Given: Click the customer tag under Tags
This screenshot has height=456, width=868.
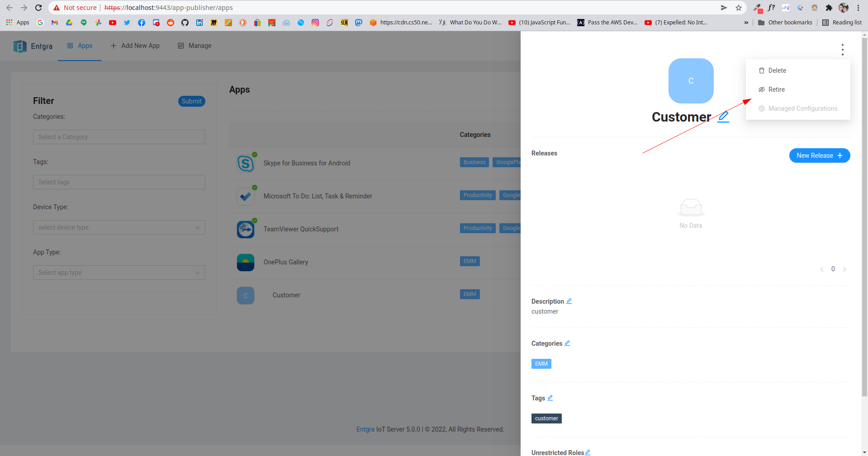Looking at the screenshot, I should [546, 418].
